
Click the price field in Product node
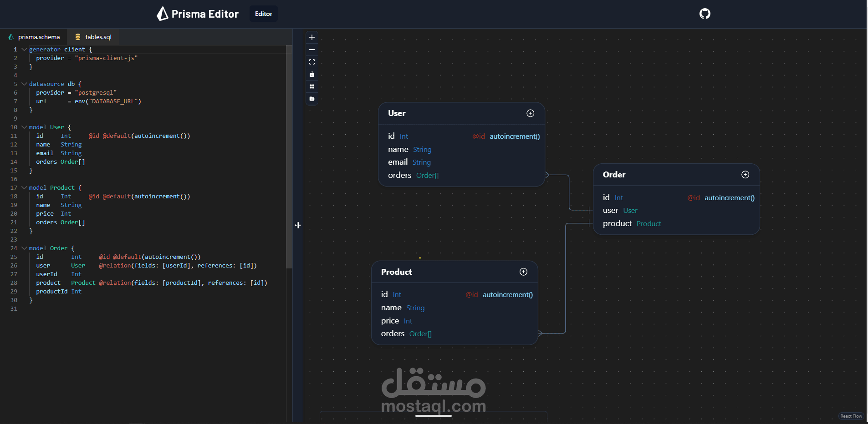click(390, 321)
